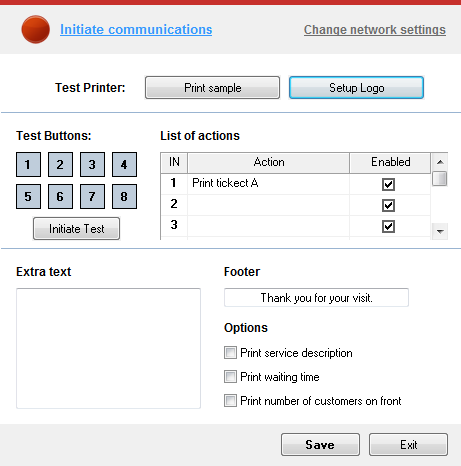Viewport: 461px width, 466px height.
Task: Select test button 3
Action: [92, 164]
